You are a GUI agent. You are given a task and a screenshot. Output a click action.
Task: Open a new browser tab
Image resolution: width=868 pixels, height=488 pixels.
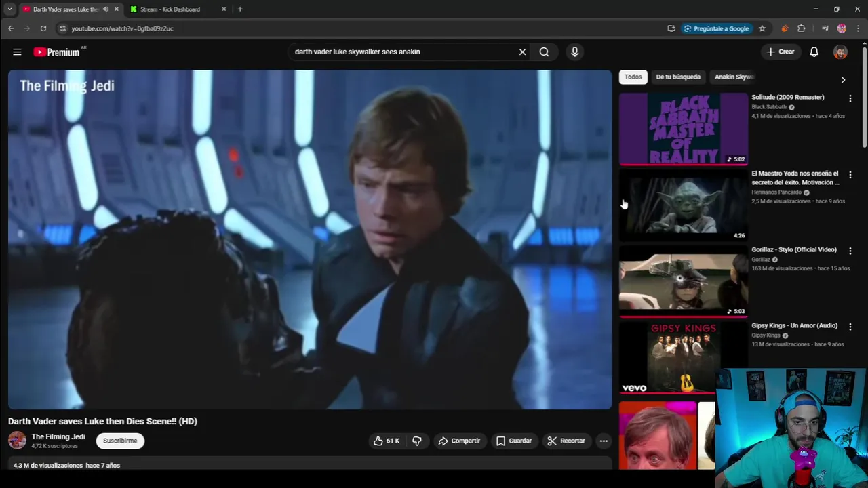(240, 9)
